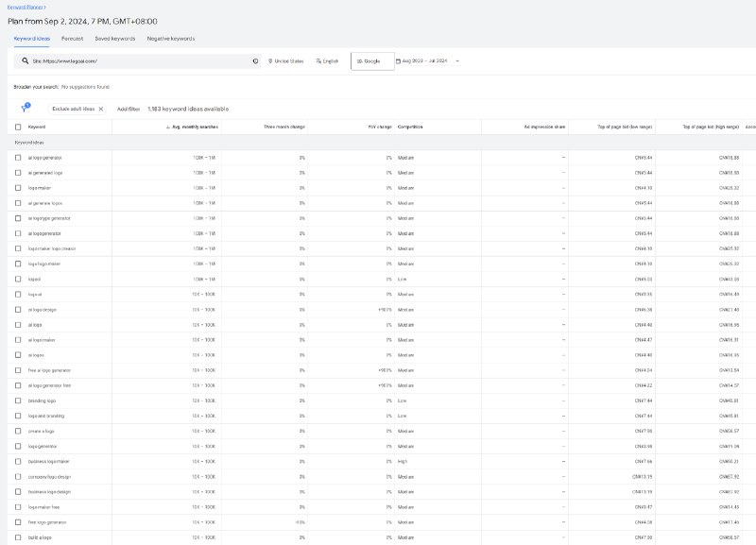Screen dimensions: 756x545
Task: Click the keyword text 'business logo design'
Action: 49,492
